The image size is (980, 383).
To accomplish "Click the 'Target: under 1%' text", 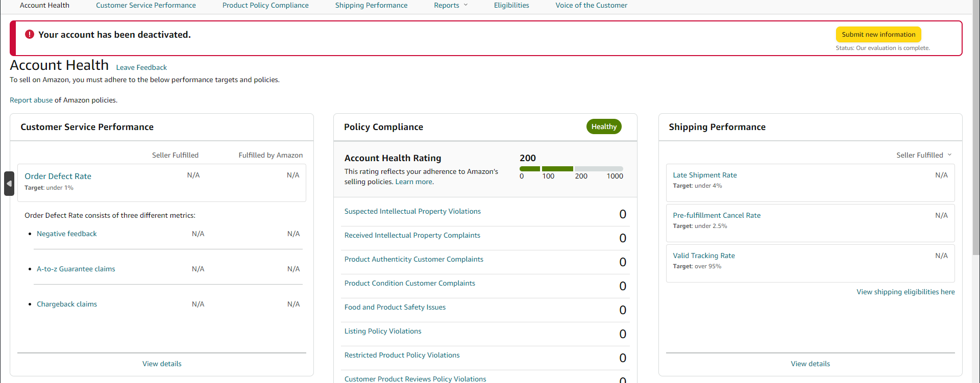I will (49, 188).
